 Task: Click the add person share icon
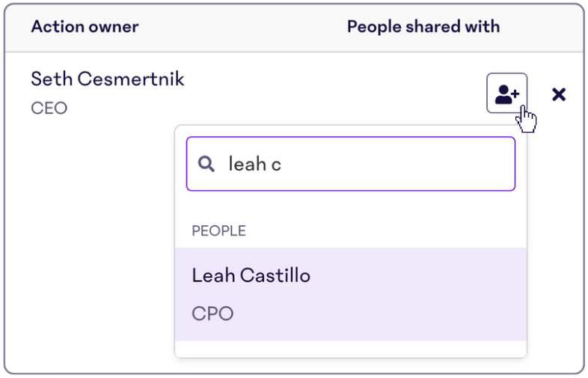(506, 93)
